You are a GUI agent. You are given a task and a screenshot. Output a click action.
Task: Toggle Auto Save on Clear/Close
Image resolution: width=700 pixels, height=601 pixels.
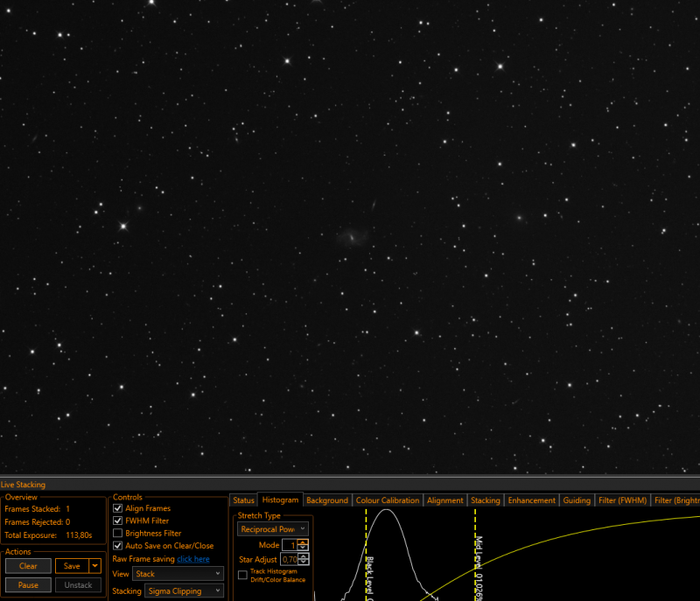118,546
